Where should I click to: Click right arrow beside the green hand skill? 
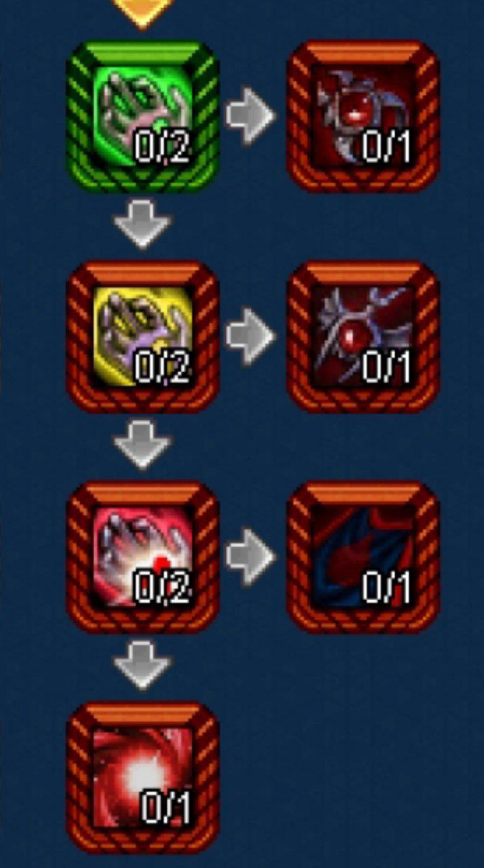click(x=251, y=117)
